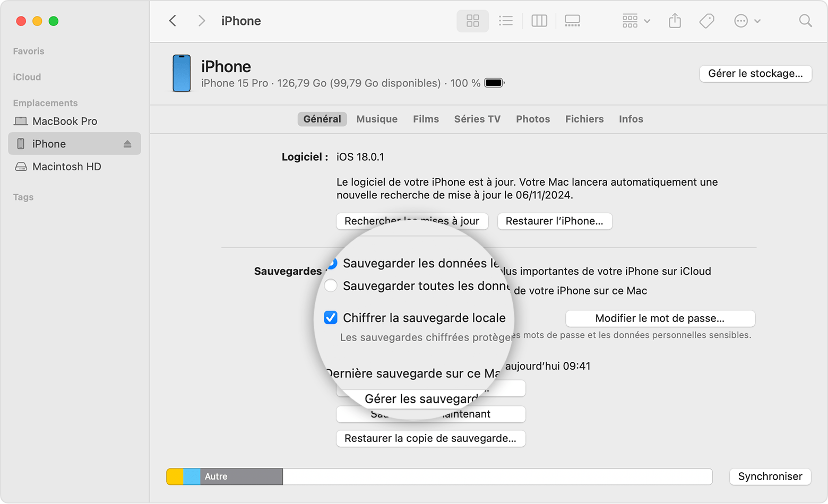
Task: Switch to column view
Action: click(x=539, y=21)
